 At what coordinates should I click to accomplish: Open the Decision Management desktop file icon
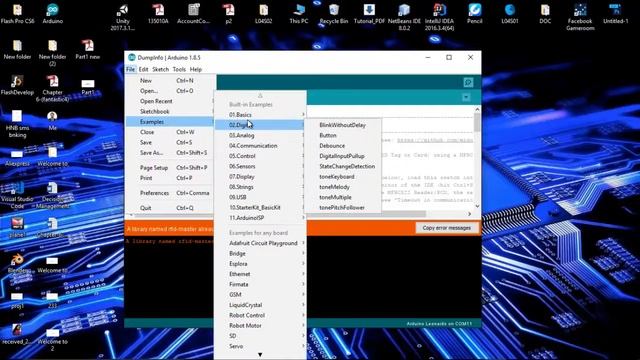coord(53,195)
